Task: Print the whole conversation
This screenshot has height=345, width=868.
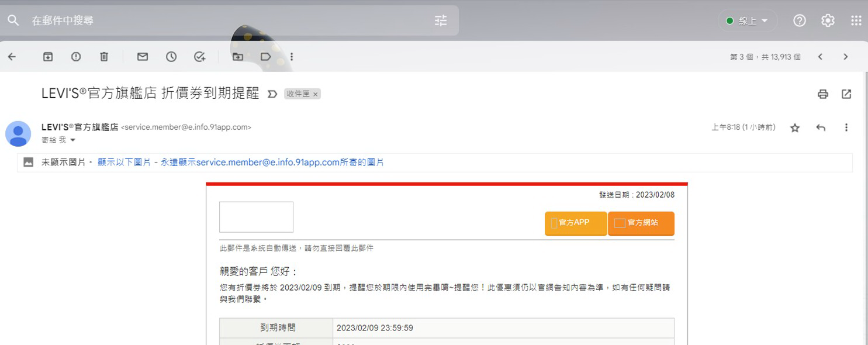Action: coord(823,94)
